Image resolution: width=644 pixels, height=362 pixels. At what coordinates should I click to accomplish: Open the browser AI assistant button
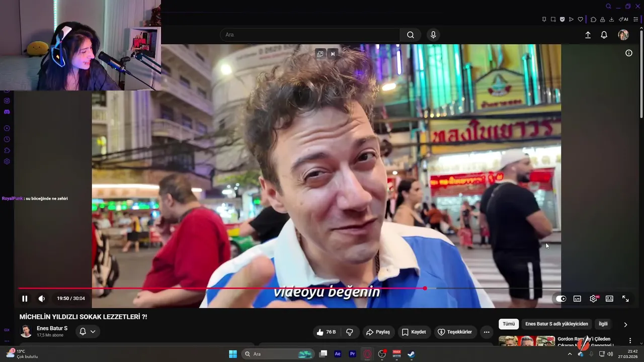(623, 20)
